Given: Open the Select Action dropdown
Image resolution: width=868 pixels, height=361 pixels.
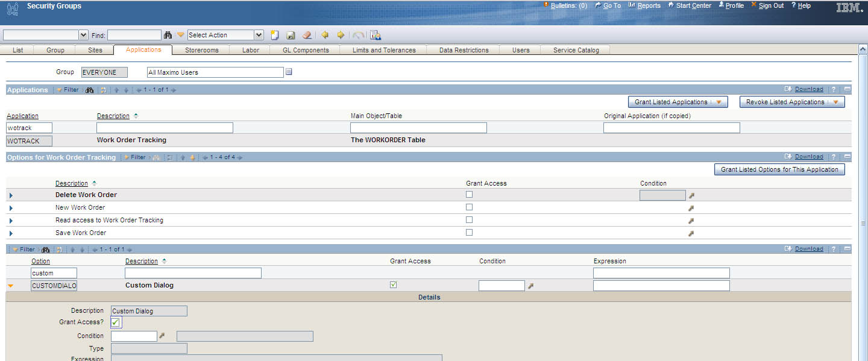Looking at the screenshot, I should 225,34.
